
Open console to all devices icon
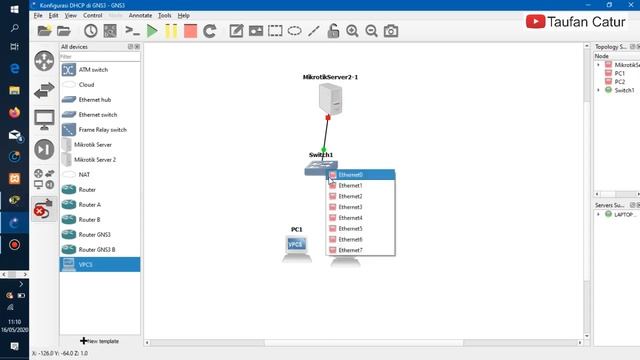(132, 31)
